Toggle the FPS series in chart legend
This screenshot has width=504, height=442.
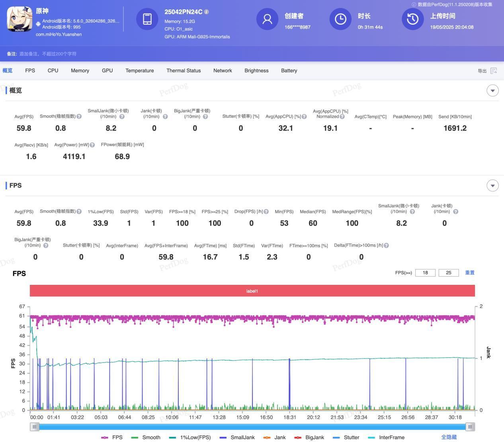pyautogui.click(x=112, y=437)
